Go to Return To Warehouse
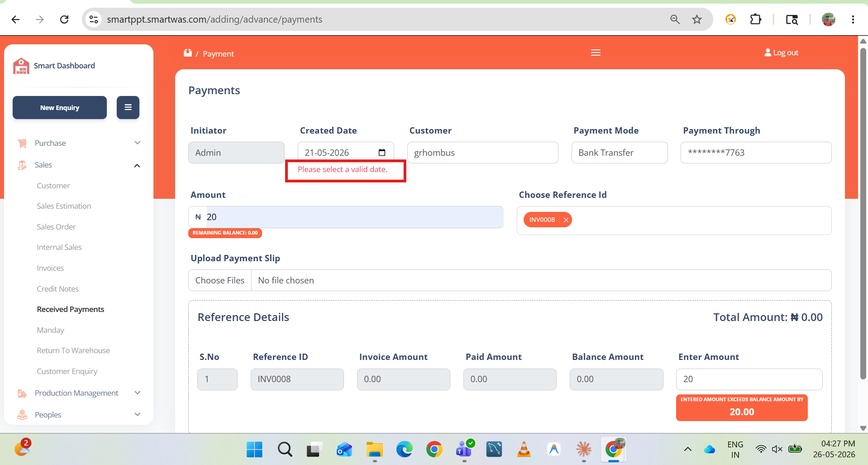 (73, 350)
